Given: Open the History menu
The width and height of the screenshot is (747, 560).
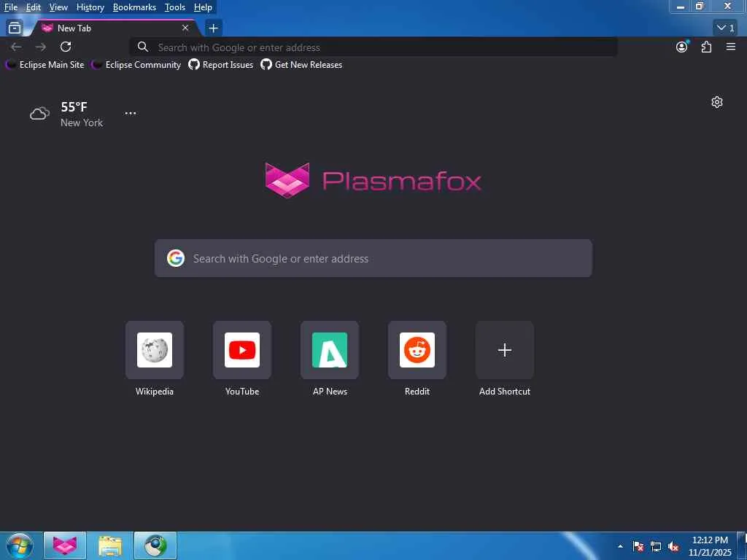Looking at the screenshot, I should (90, 7).
